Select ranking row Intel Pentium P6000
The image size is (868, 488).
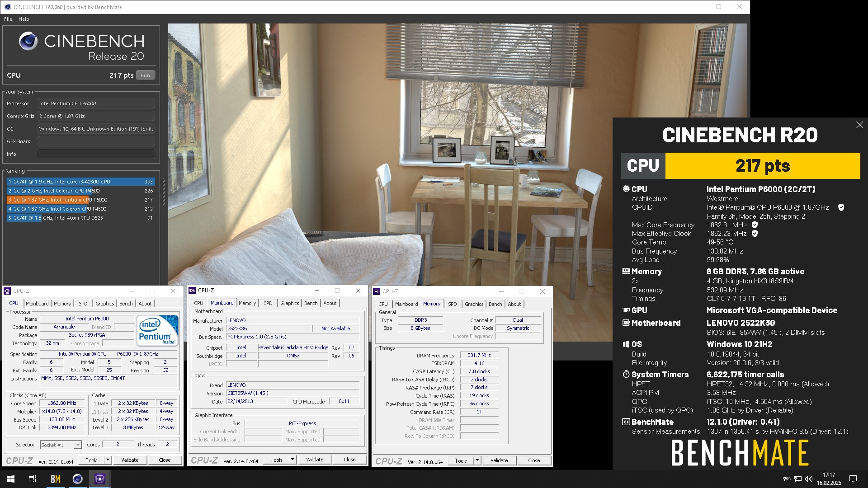[x=81, y=200]
